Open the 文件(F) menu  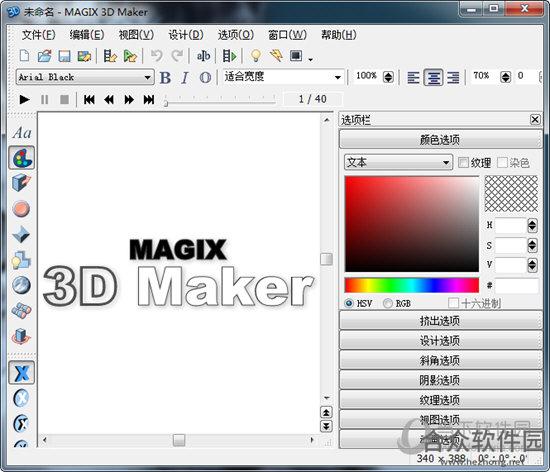[x=39, y=35]
